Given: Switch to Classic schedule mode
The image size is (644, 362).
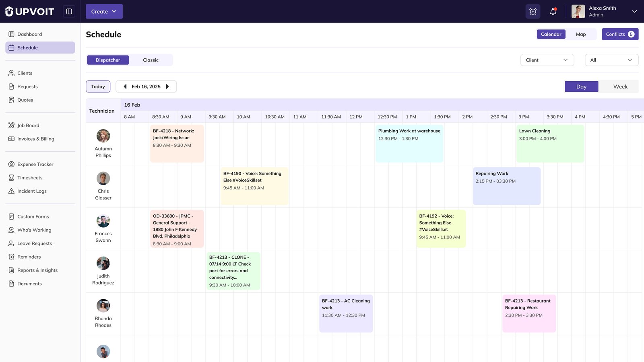Looking at the screenshot, I should click(x=151, y=60).
